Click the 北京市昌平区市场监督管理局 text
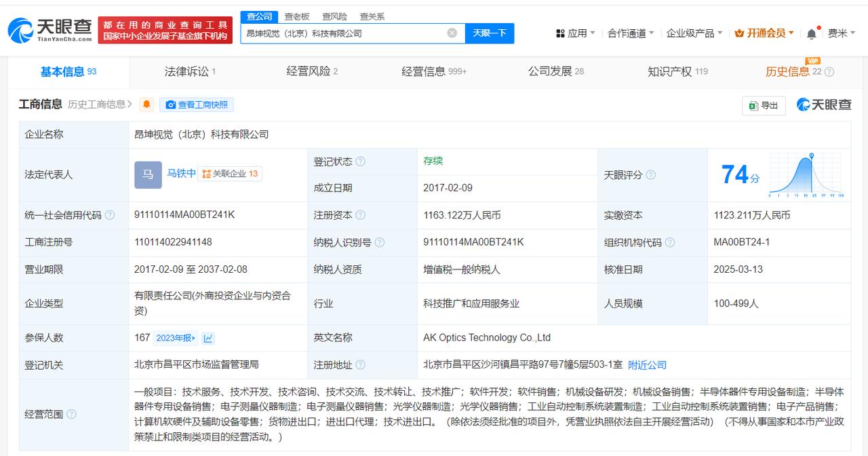This screenshot has width=868, height=456. [197, 364]
